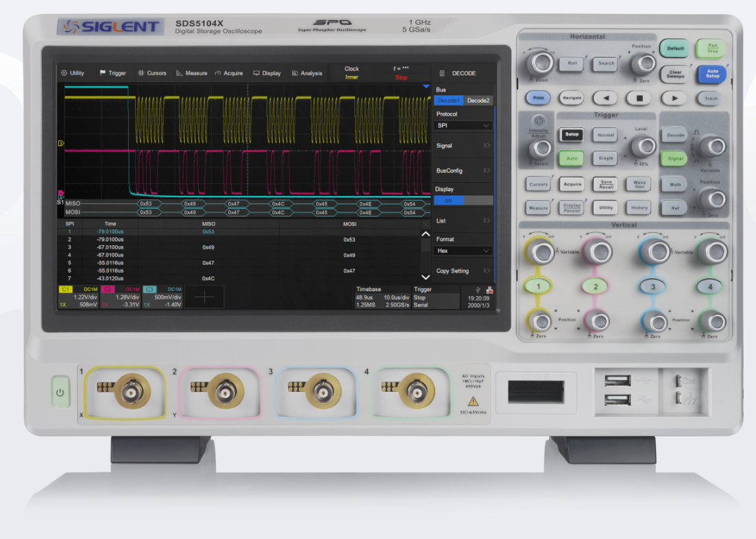This screenshot has height=539, width=756.
Task: Push the navigate forward arrow button
Action: click(674, 98)
